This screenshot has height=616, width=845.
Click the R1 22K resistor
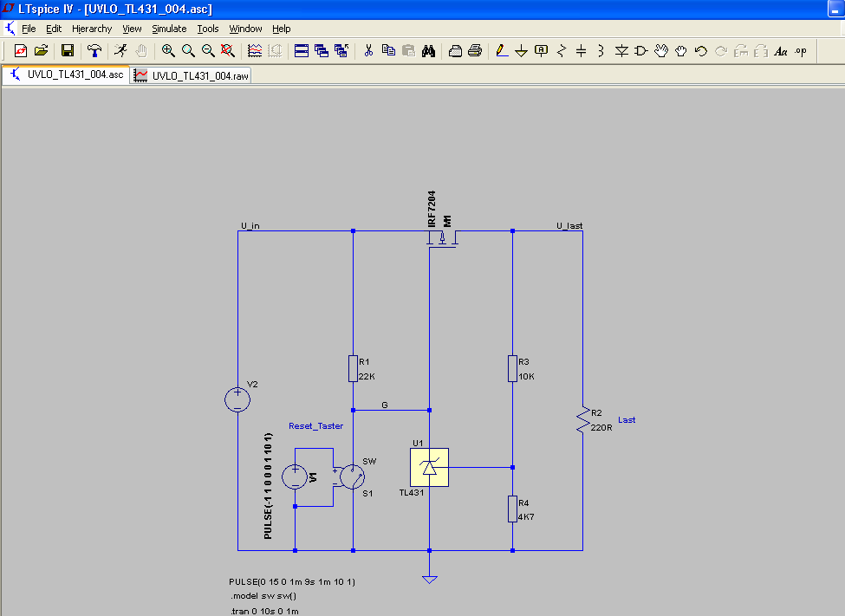point(353,368)
